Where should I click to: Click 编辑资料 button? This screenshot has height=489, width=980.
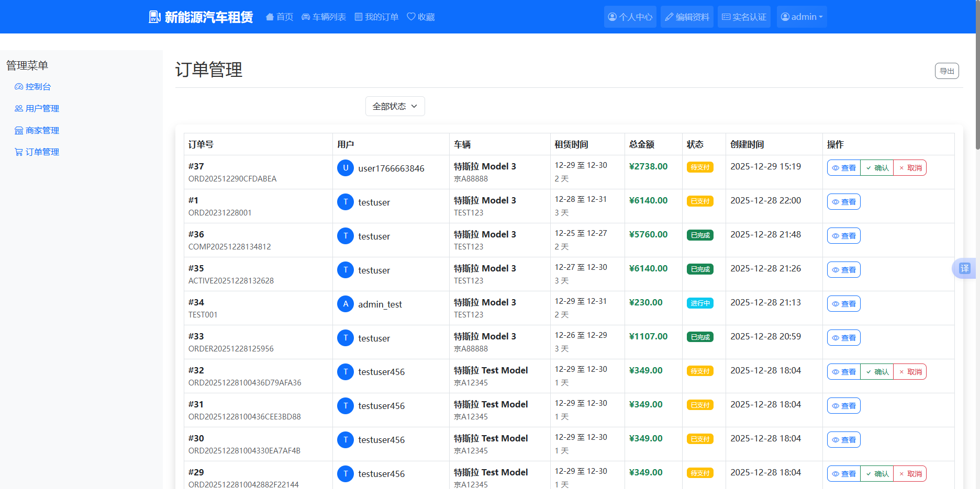coord(687,17)
